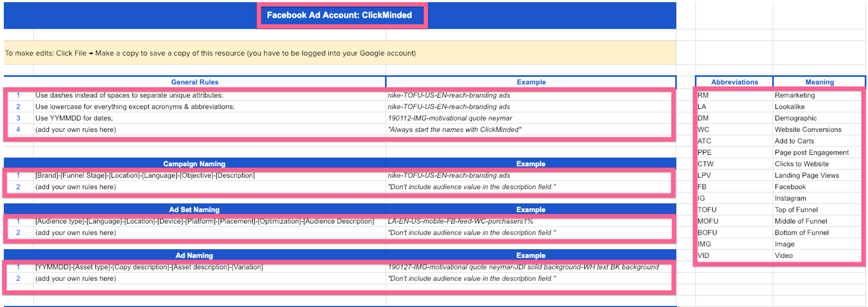Click the Campaign Naming section header
The height and width of the screenshot is (307, 868).
coord(194,164)
